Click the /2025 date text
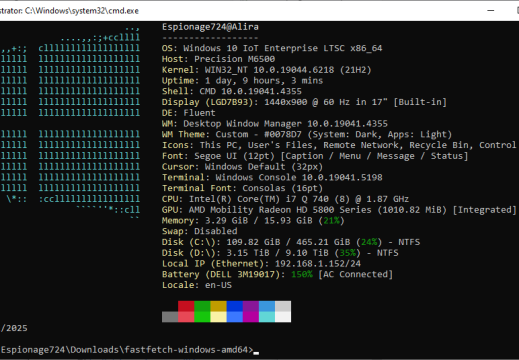The width and height of the screenshot is (519, 360). (14, 328)
